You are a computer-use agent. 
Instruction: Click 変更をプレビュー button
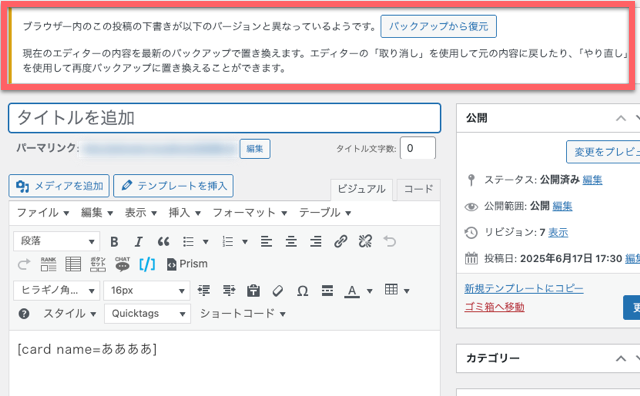603,152
